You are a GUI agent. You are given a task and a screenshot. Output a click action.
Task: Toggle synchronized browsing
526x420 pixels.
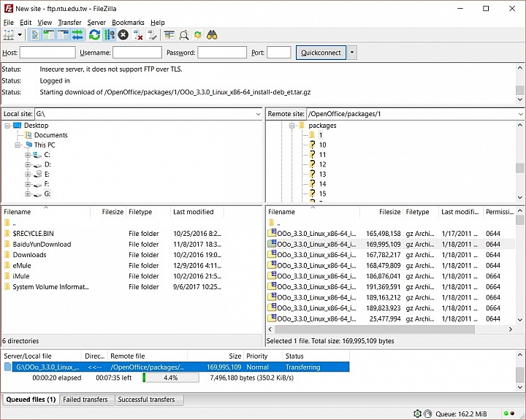pos(198,35)
